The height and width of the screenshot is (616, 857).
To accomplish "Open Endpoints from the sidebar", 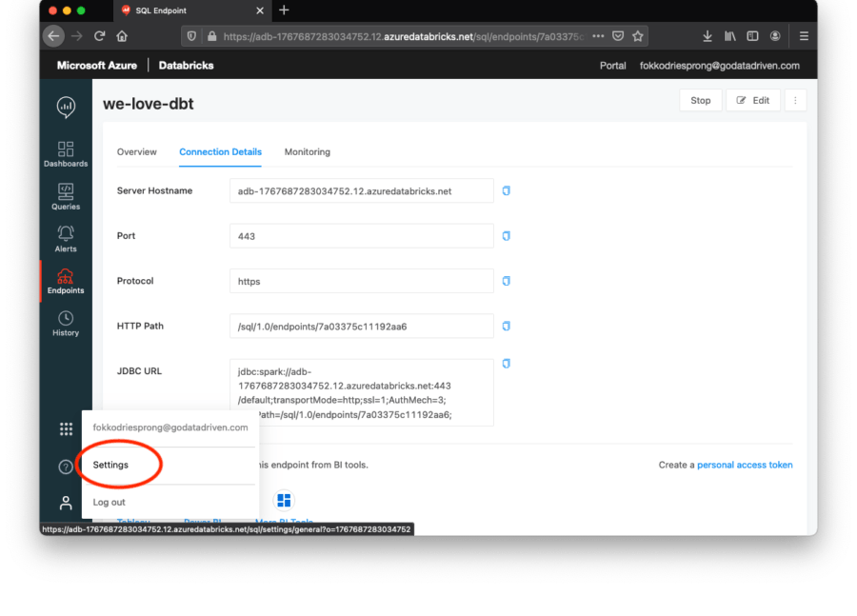I will pyautogui.click(x=66, y=282).
